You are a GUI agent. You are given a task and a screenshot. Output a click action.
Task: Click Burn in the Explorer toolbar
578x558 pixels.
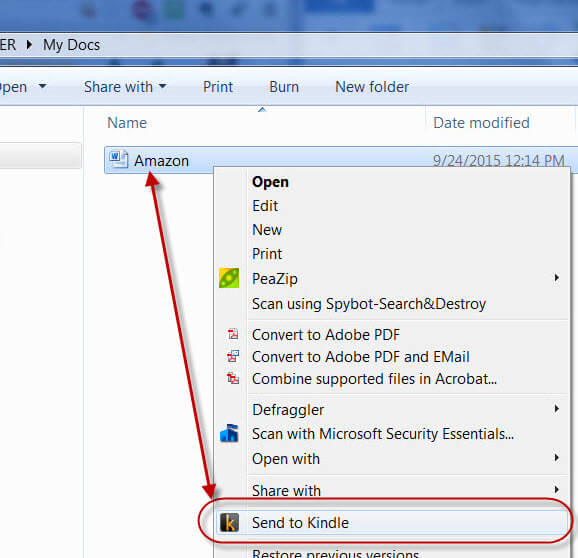284,87
